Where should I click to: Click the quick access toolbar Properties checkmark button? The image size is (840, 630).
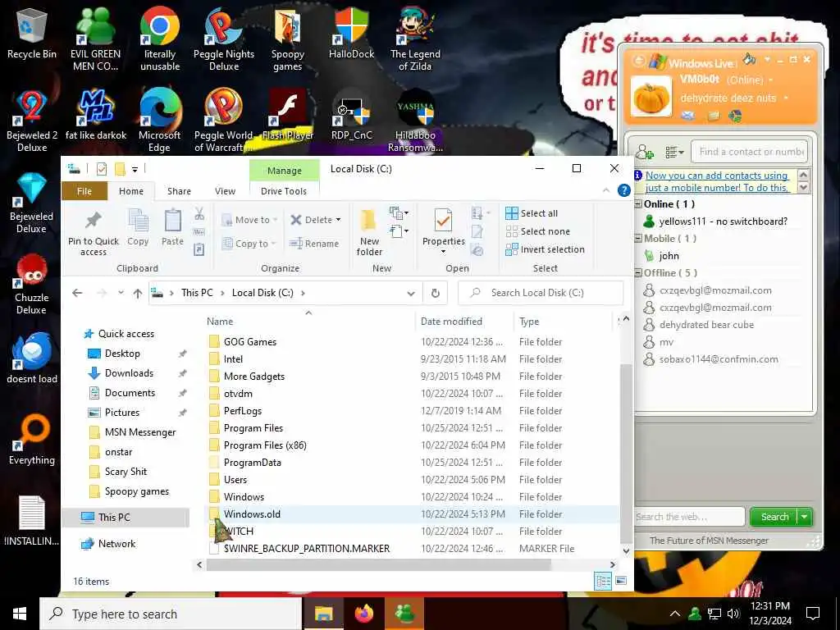[x=101, y=169]
